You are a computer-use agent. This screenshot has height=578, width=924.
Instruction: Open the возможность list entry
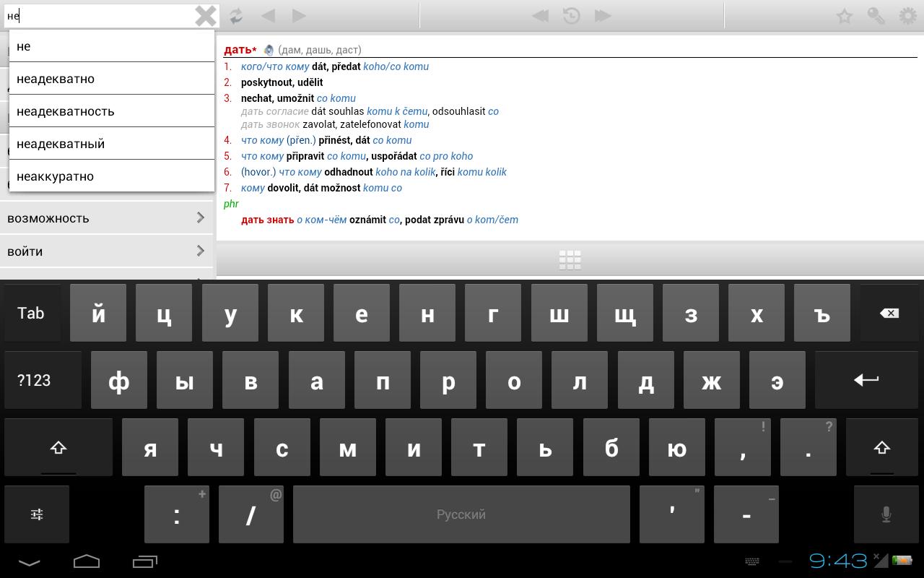106,218
